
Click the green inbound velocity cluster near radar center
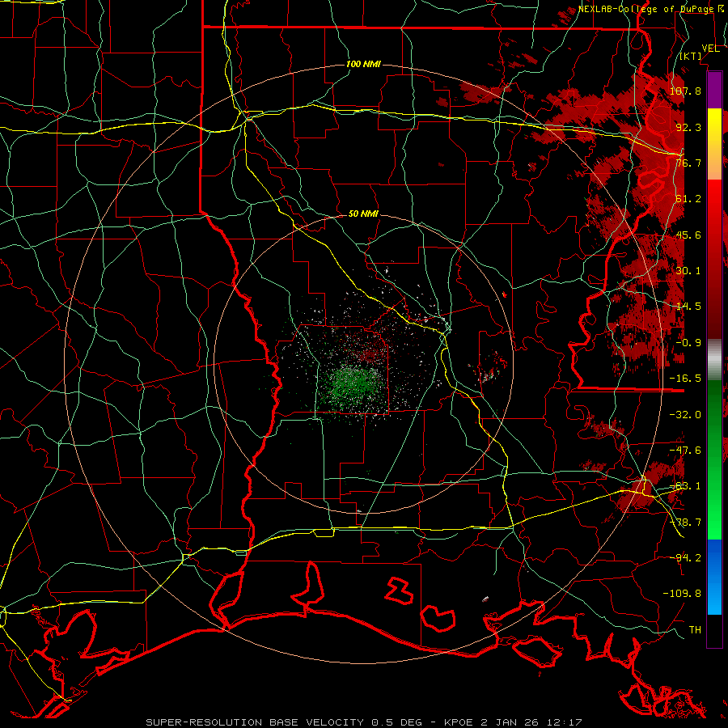click(x=355, y=383)
